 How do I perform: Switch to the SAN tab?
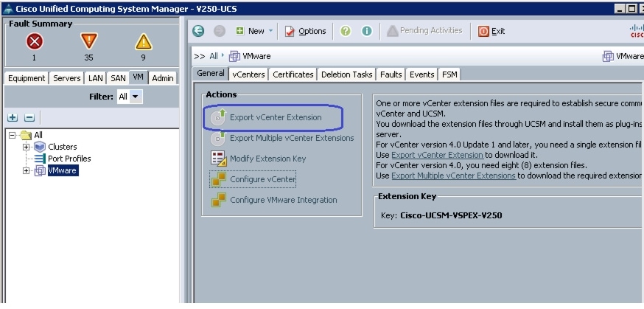tap(118, 78)
